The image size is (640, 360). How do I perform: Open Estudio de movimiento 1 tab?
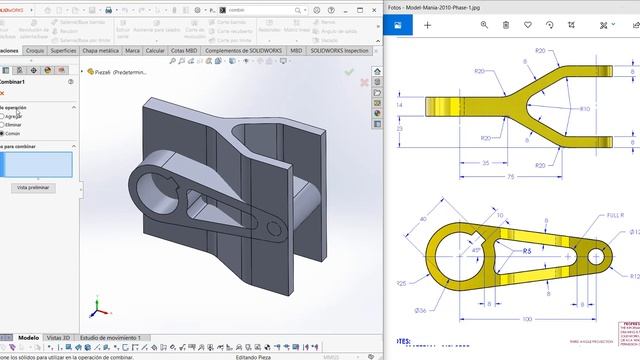pos(110,338)
